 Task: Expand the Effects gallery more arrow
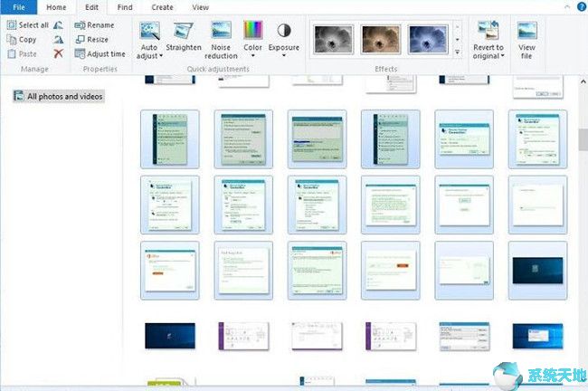(x=457, y=52)
